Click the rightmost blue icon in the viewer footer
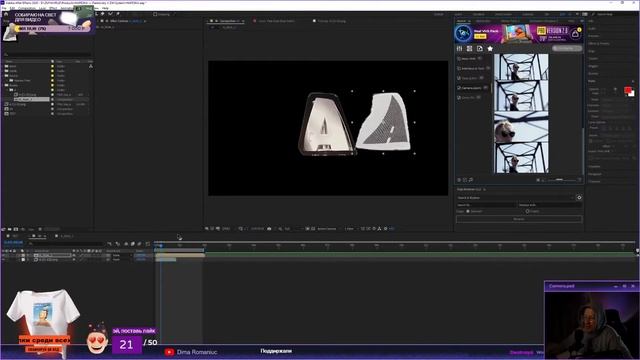The image size is (640, 360). click(x=392, y=229)
